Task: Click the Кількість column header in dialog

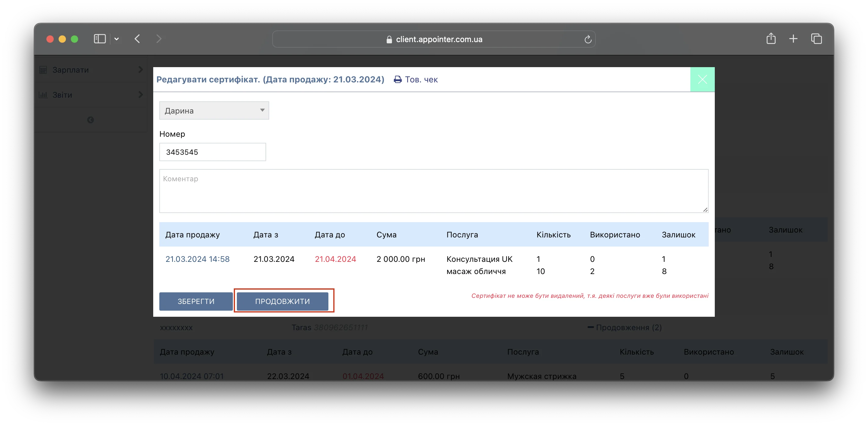Action: (553, 235)
